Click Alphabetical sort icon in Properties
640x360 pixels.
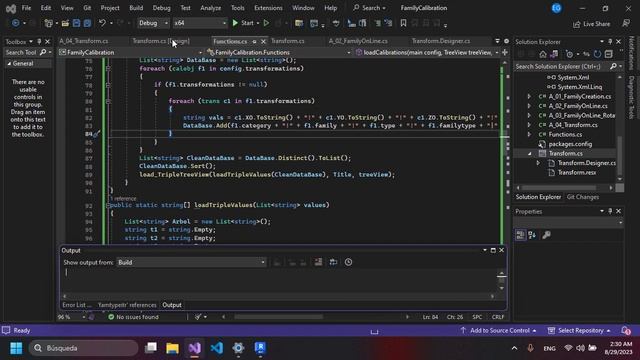click(532, 235)
